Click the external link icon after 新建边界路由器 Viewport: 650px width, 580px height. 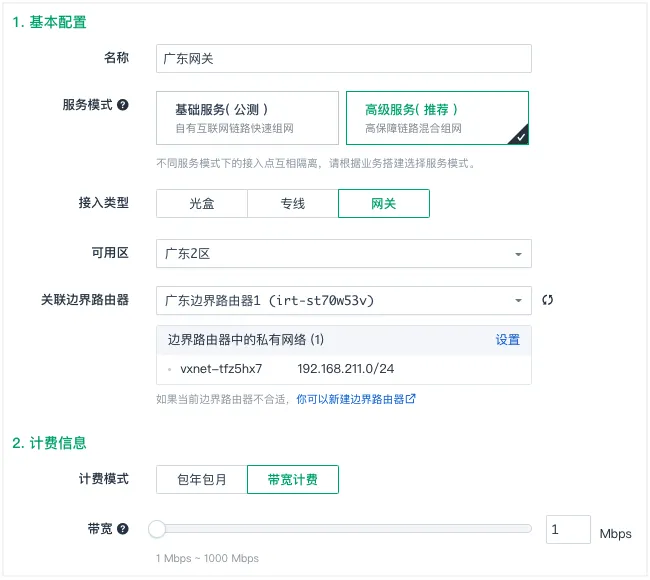(411, 399)
